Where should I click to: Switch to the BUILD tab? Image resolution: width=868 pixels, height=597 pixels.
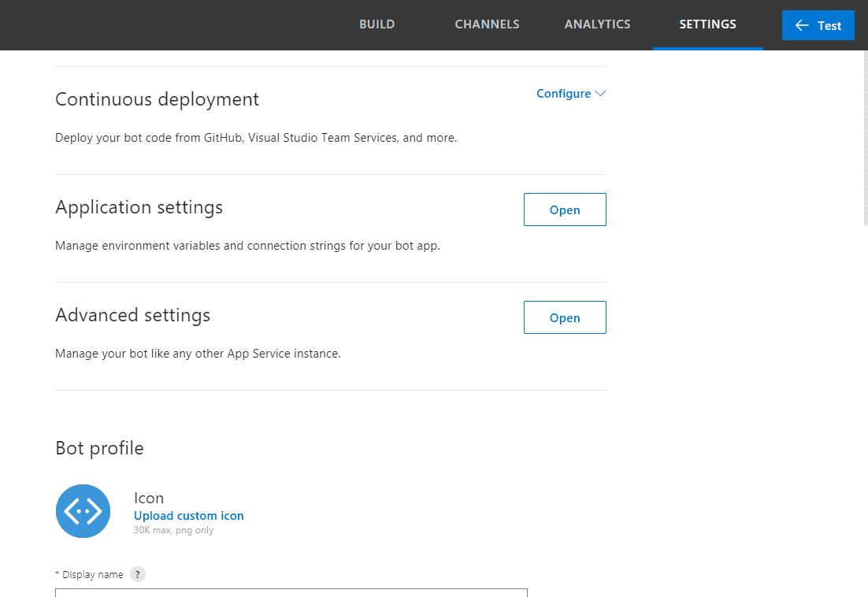click(x=377, y=24)
